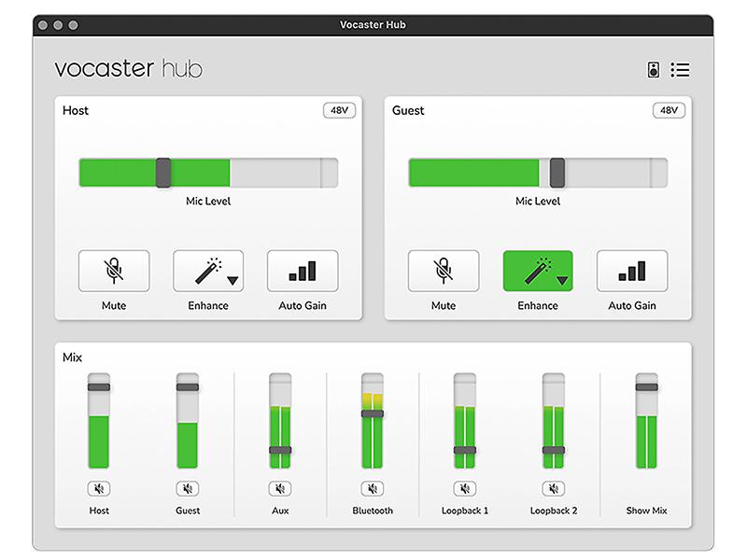Click the Aux mix fader handle
Image resolution: width=747 pixels, height=560 pixels.
280,450
